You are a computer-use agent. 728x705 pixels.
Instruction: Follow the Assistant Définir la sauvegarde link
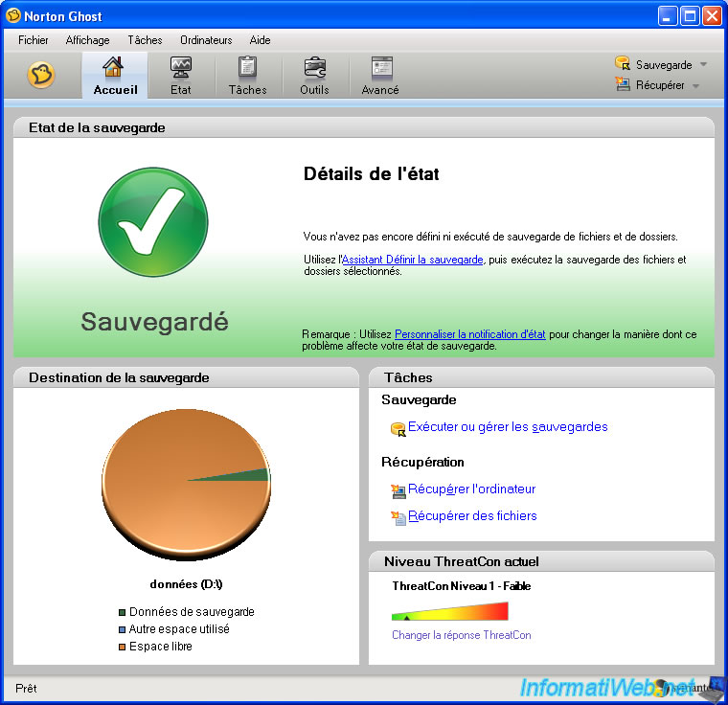click(x=412, y=260)
